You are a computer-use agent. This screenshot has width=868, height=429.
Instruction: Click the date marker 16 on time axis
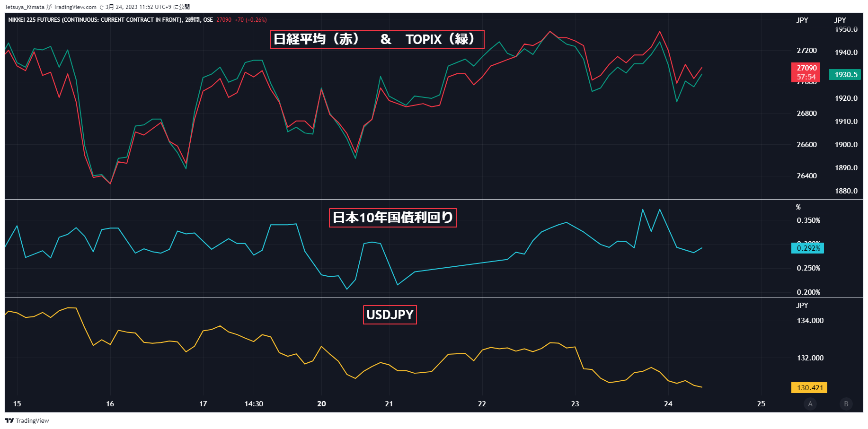[x=110, y=404]
